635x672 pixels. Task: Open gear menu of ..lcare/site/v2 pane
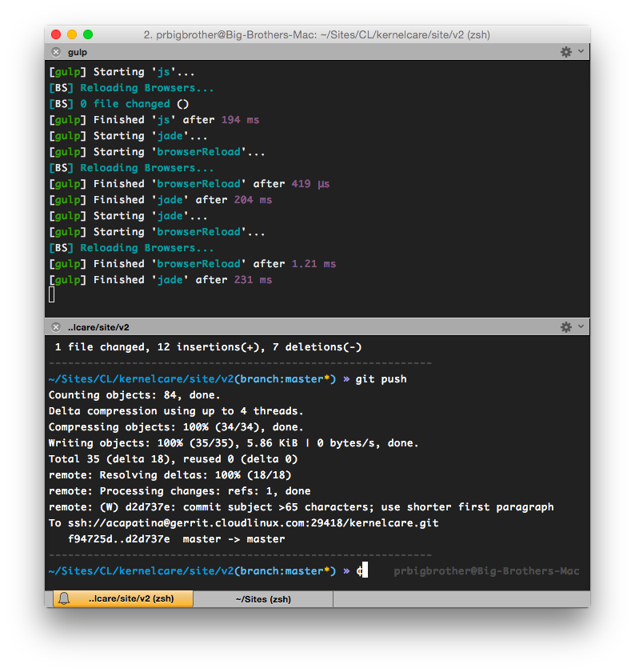[x=566, y=327]
